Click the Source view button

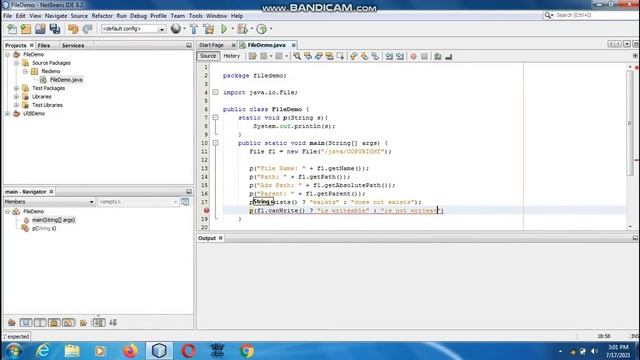(x=208, y=56)
